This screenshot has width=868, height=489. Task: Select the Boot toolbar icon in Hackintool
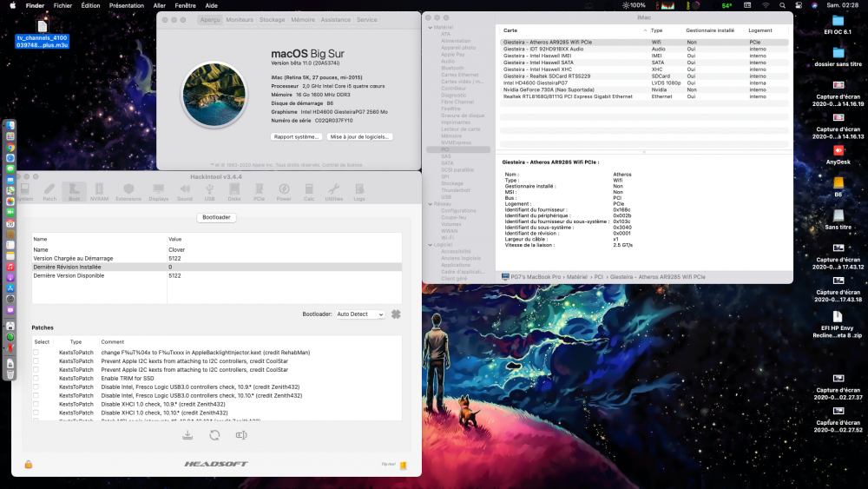tap(74, 192)
